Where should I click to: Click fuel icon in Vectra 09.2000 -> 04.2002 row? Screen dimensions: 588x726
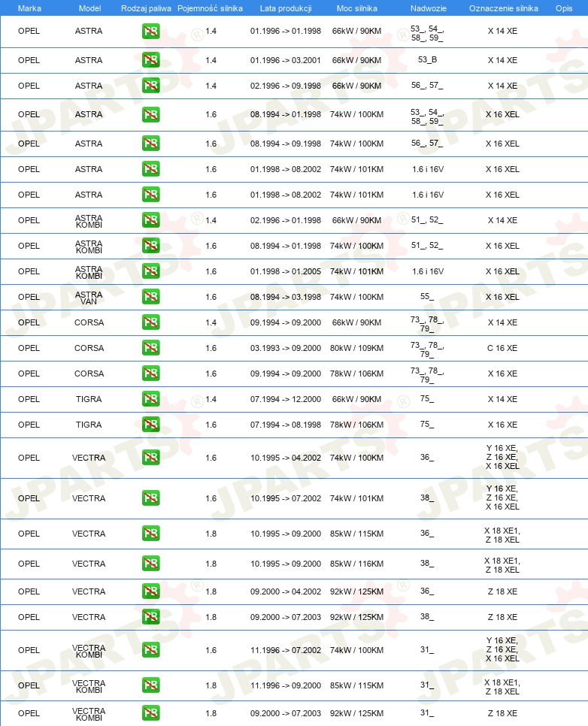151,591
